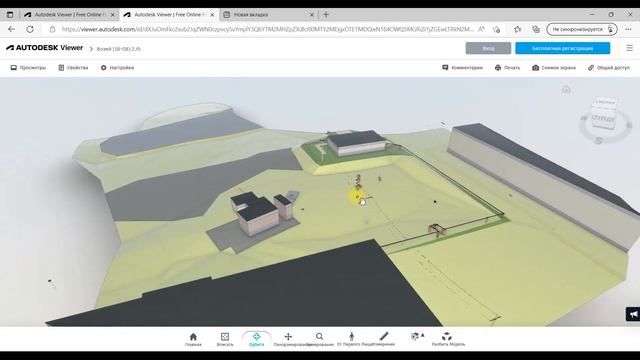Open the feedback megaphone icon

pyautogui.click(x=633, y=314)
